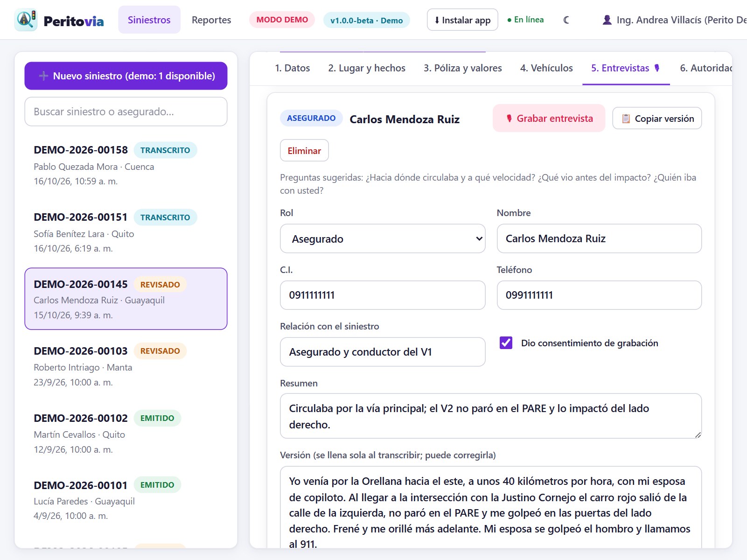747x560 pixels.
Task: Focus the Buscar siniestro search field
Action: pyautogui.click(x=126, y=112)
